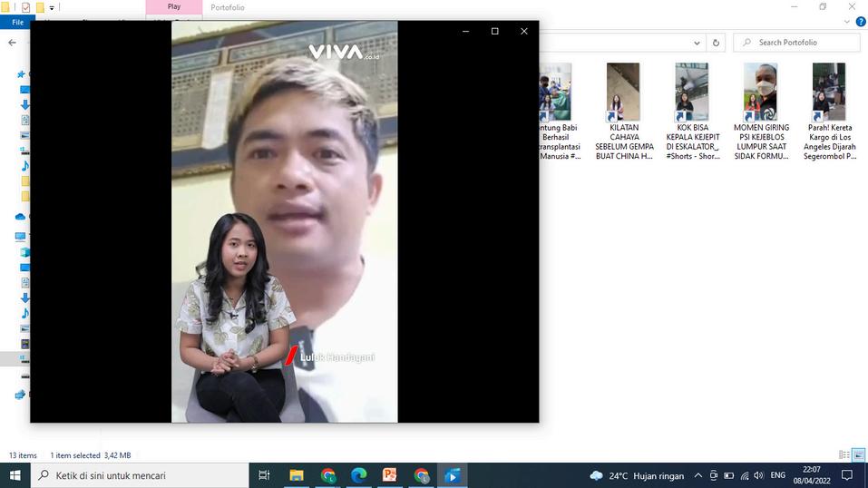This screenshot has width=868, height=488.
Task: Select the Parah! Kereta Kargo di Los Angeles video
Action: coord(829,112)
